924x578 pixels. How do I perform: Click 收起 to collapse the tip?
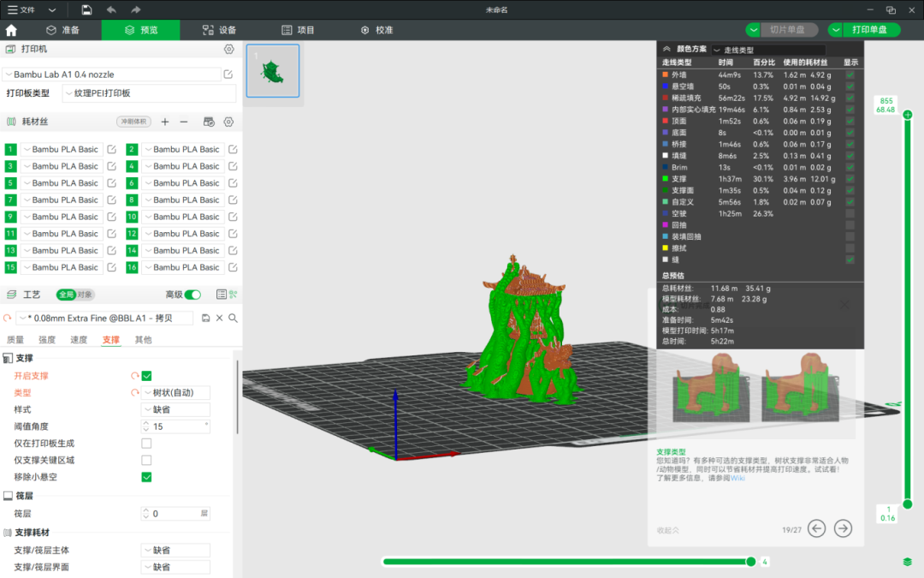[667, 530]
